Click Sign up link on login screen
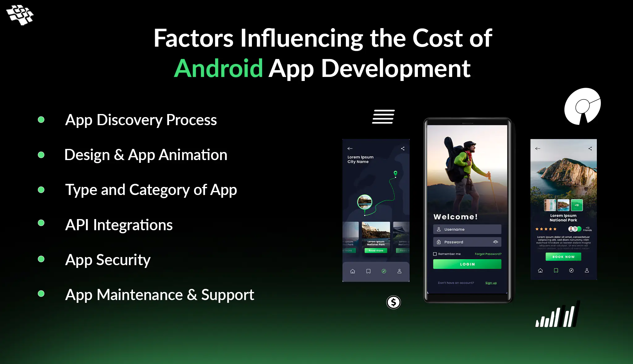The height and width of the screenshot is (364, 633). (491, 283)
